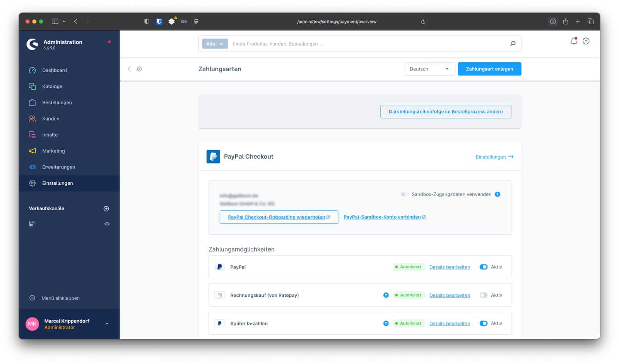Open Erweiterungen in the sidebar
Screen dimensions: 619x364
click(x=58, y=167)
